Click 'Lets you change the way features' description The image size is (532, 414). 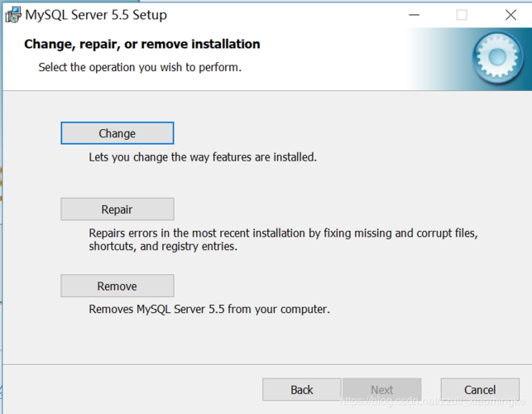[x=203, y=157]
